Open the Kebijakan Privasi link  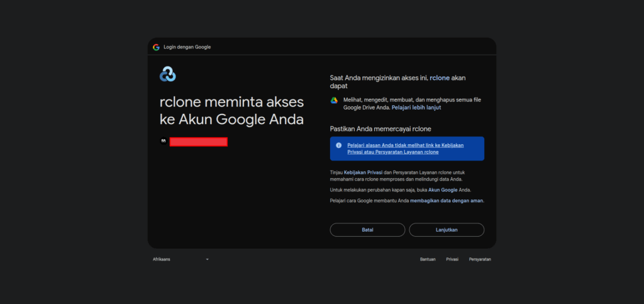[x=363, y=172]
